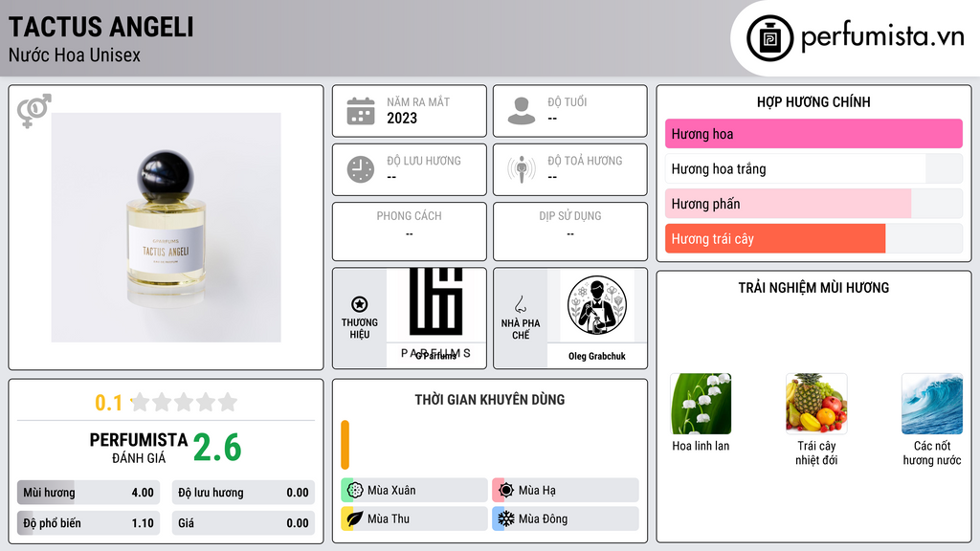Click the clock icon beside Độ lưu hương
The width and height of the screenshot is (980, 551).
pos(361,169)
